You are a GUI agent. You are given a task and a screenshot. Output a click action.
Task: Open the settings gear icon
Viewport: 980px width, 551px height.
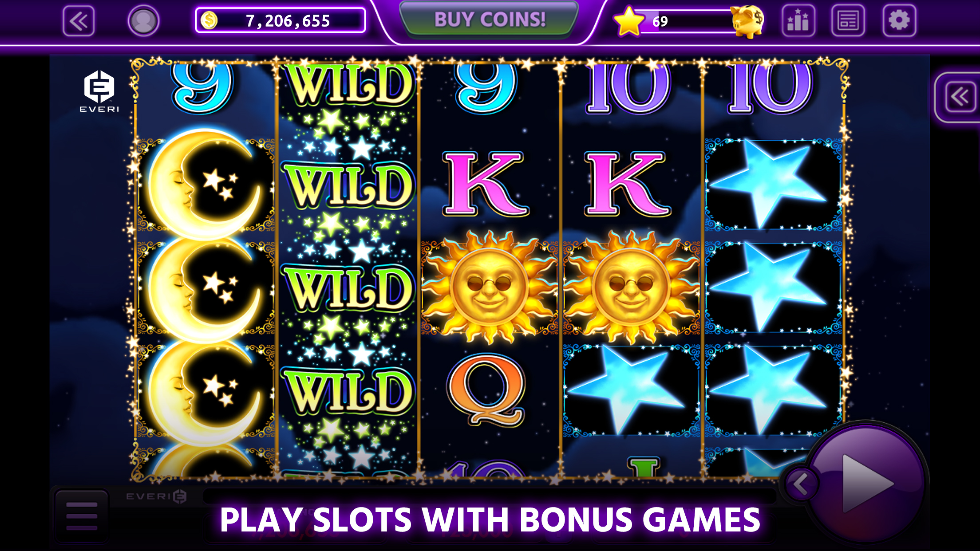899,20
